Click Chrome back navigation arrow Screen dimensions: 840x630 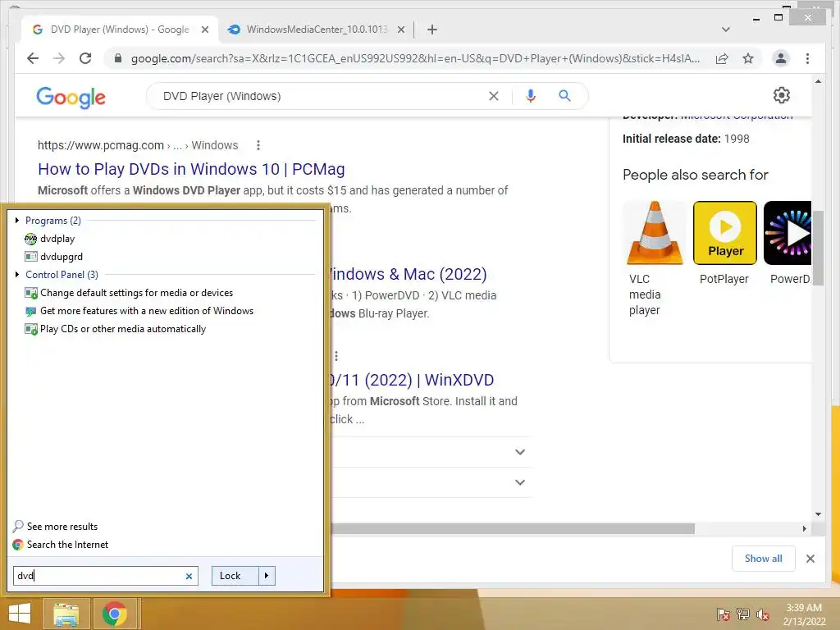(x=33, y=58)
